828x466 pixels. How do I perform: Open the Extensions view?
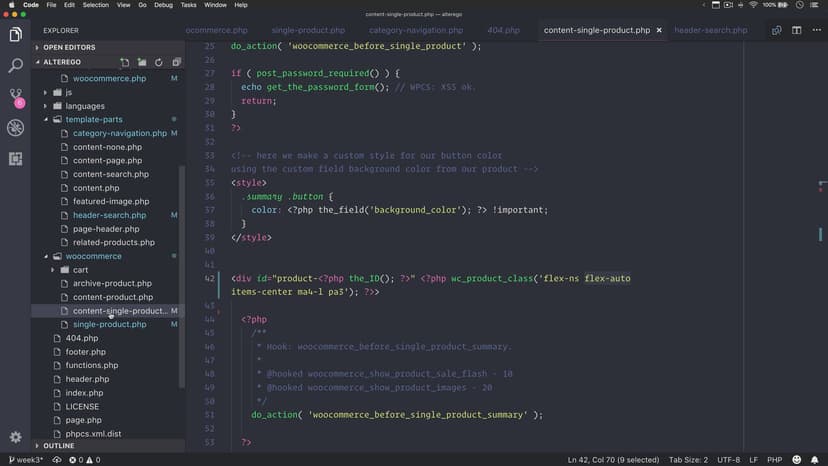pos(15,158)
